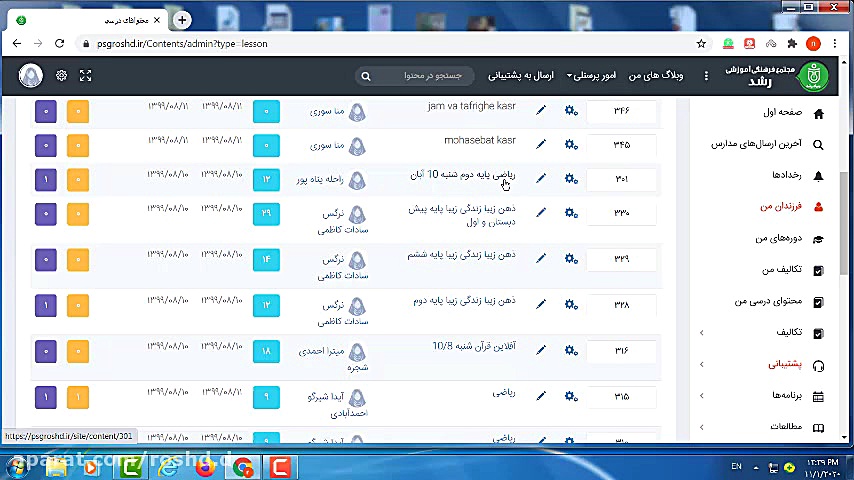Click the three-dot menu in site header

706,76
